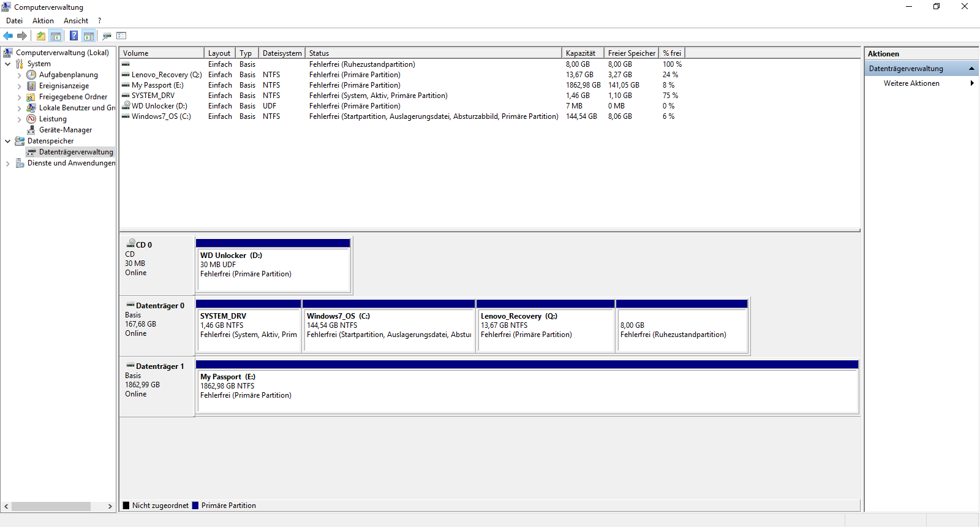This screenshot has height=527, width=980.
Task: Click the Forward arrow in toolbar
Action: coord(22,36)
